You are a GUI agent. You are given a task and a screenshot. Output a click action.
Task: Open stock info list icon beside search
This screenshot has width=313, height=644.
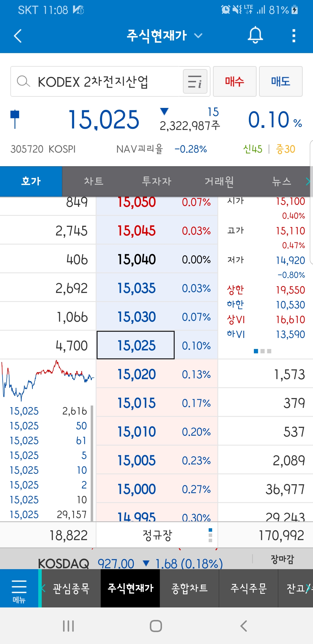pyautogui.click(x=195, y=82)
